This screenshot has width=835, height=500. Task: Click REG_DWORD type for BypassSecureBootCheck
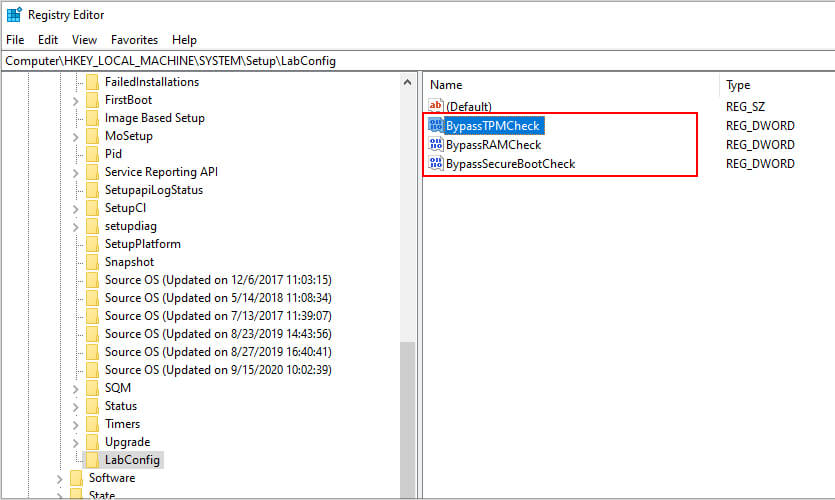pos(760,164)
